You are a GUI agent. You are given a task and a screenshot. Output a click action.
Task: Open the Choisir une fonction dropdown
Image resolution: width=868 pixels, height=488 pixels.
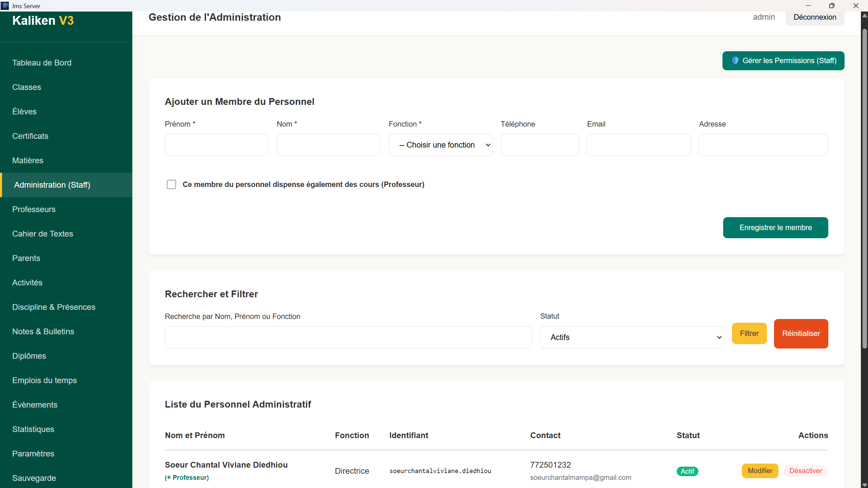point(440,145)
